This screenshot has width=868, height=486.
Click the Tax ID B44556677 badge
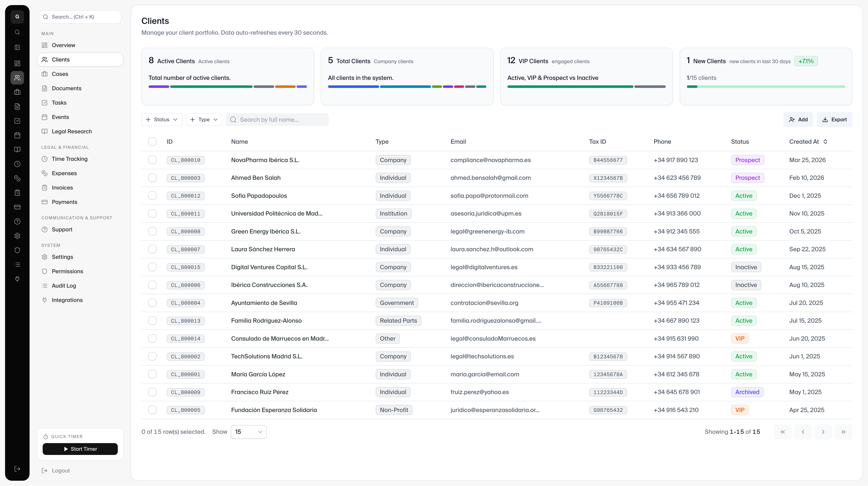pyautogui.click(x=608, y=160)
